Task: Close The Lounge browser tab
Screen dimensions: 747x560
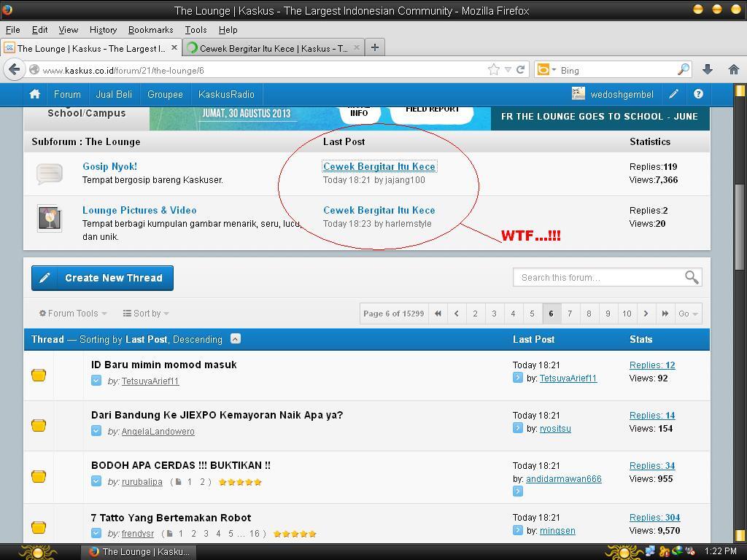Action: [x=174, y=47]
